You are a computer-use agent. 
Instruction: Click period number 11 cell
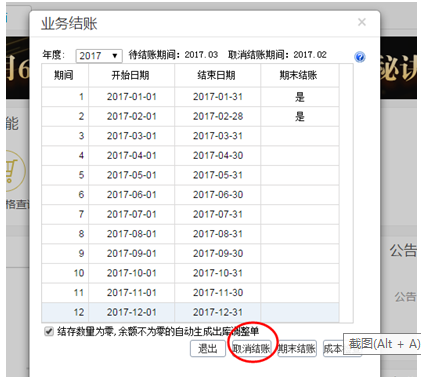65,293
